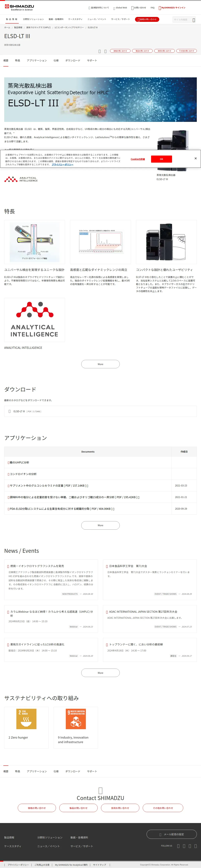Select the 特長 tab under the product title
The height and width of the screenshot is (868, 201).
coord(17,61)
